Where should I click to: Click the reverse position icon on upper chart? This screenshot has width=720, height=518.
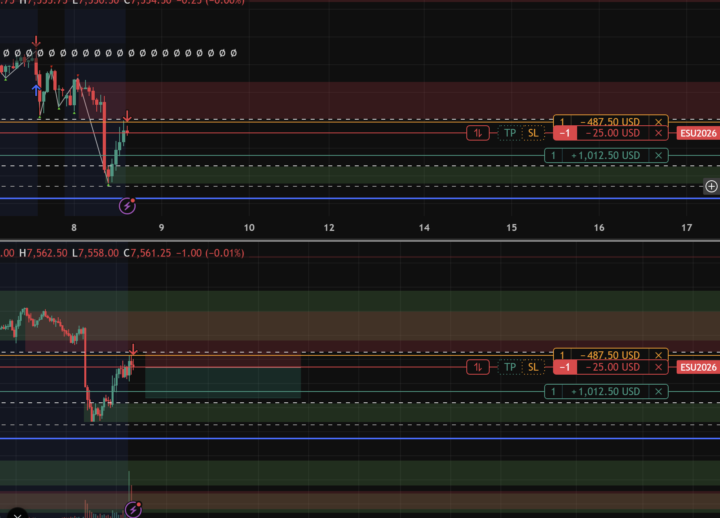(x=478, y=133)
